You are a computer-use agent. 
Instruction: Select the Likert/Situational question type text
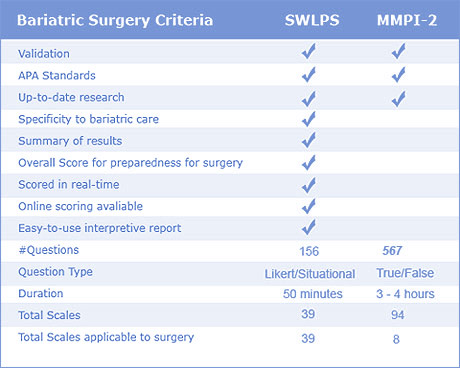coord(310,274)
